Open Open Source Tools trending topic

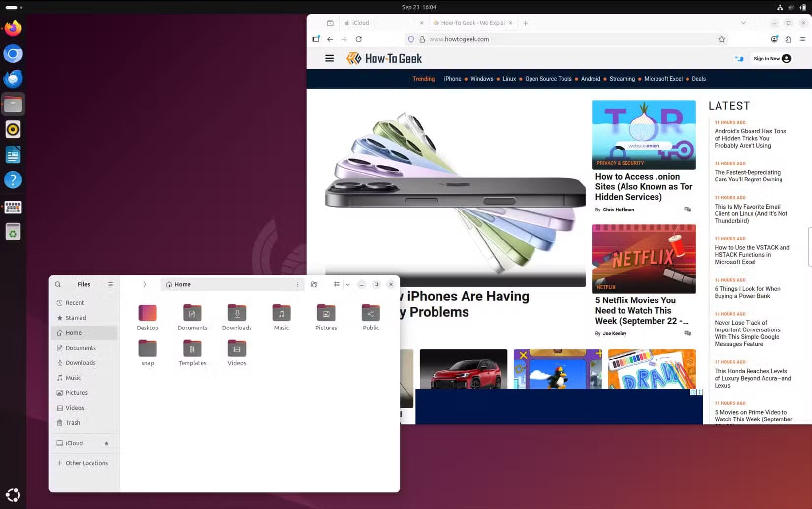tap(548, 79)
